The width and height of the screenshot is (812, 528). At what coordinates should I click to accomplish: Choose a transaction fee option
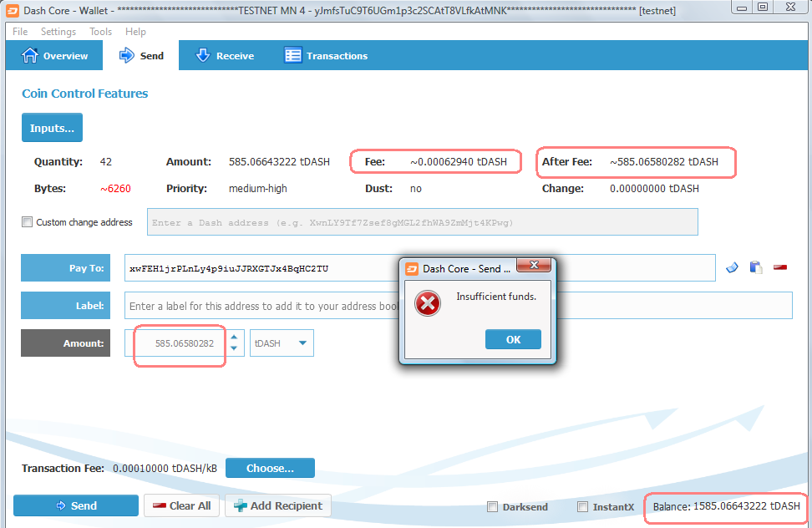pyautogui.click(x=271, y=469)
